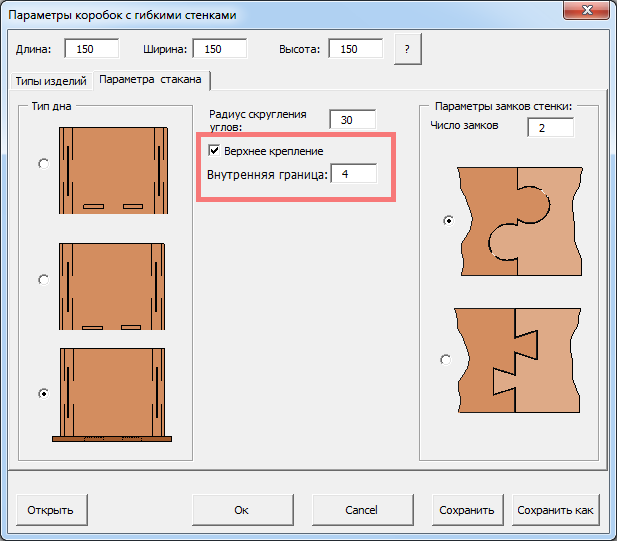Click the dialog title Параметры коробок с гибкими стенками
Viewport: 617px width, 541px height.
122,15
